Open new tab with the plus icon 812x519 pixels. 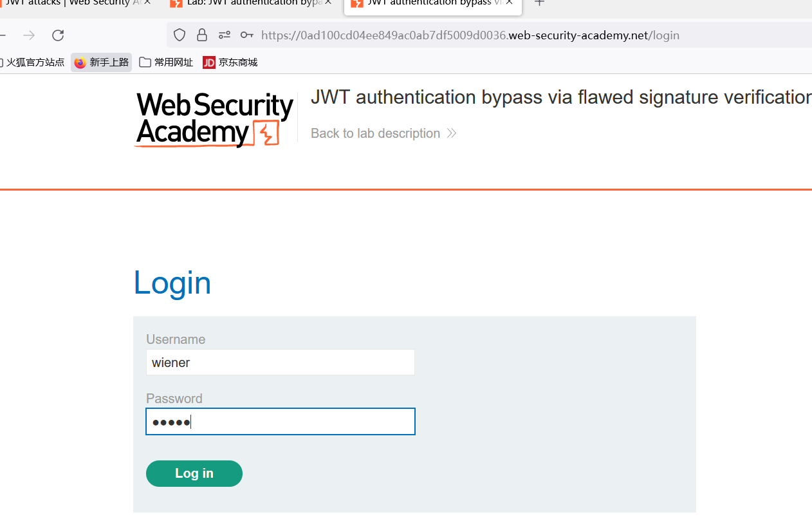tap(539, 3)
